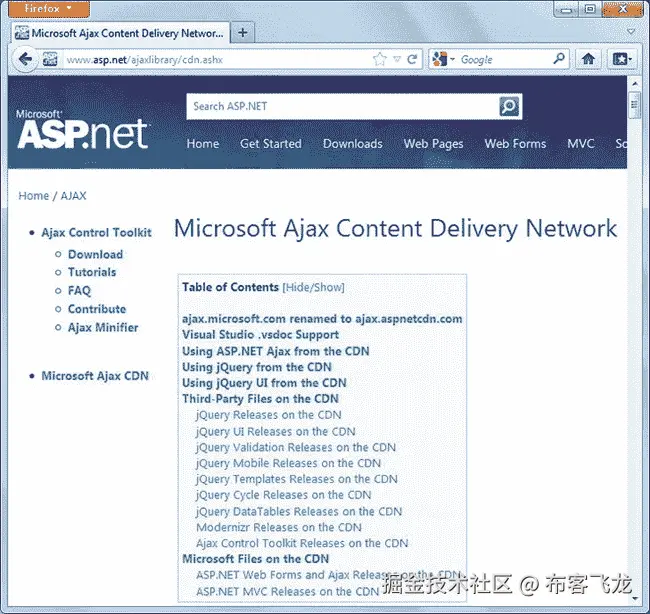650x614 pixels.
Task: Open the Microsoft Ajax CDN sidebar link
Action: [95, 376]
